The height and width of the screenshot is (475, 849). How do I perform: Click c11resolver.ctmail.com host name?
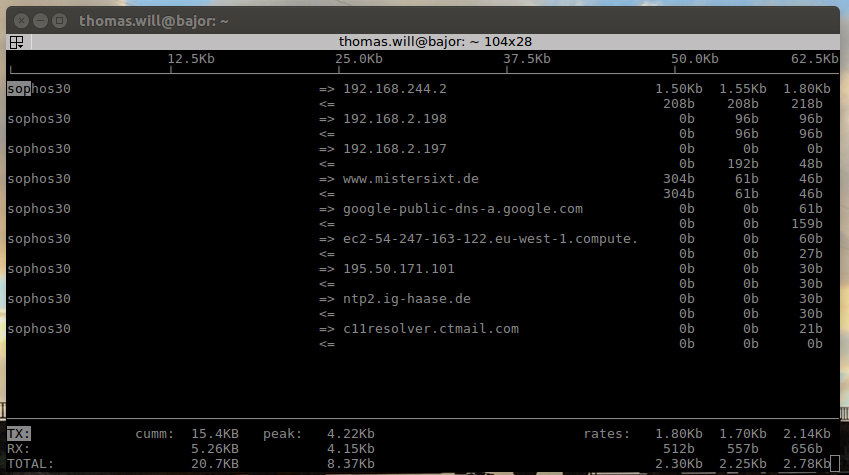(430, 329)
